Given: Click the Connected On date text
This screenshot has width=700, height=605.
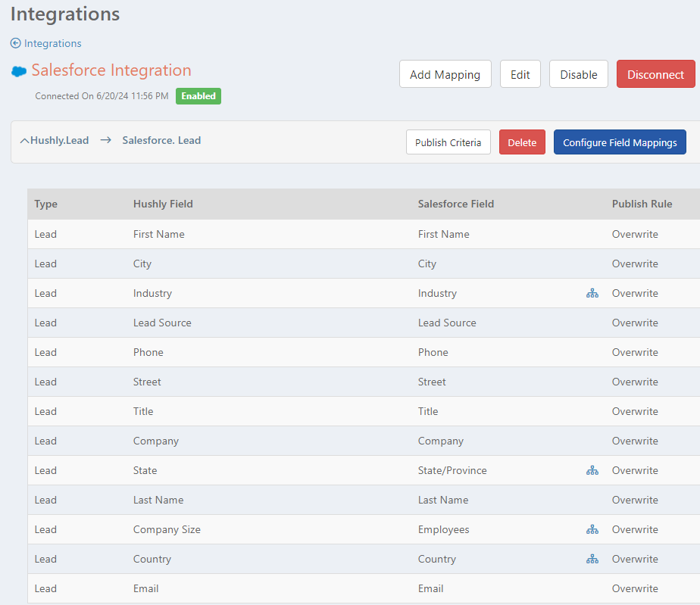Looking at the screenshot, I should pyautogui.click(x=102, y=96).
